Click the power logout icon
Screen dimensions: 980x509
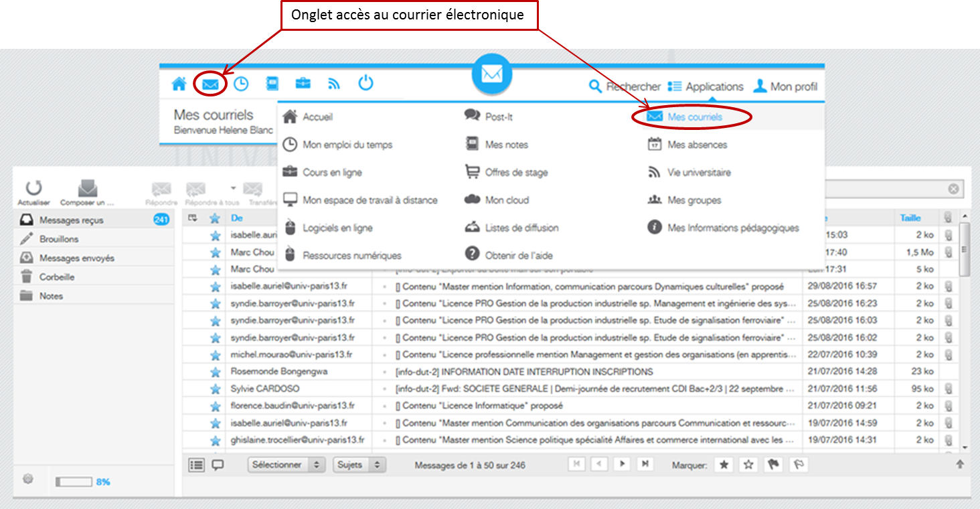[365, 84]
